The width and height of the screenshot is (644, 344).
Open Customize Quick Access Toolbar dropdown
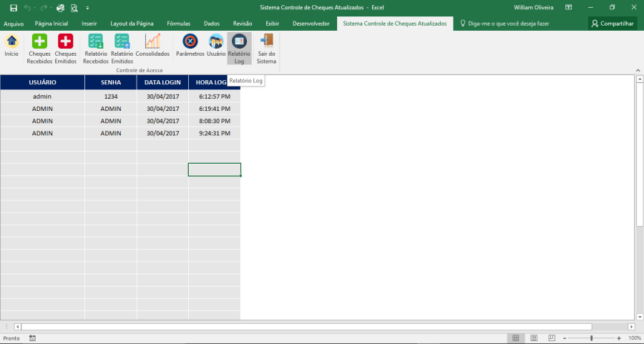pyautogui.click(x=87, y=8)
